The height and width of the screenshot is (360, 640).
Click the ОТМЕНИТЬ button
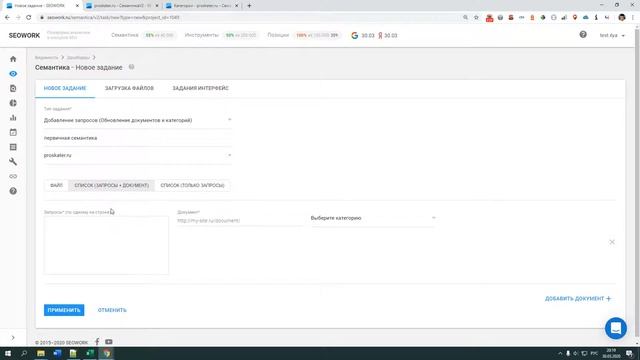pyautogui.click(x=112, y=310)
